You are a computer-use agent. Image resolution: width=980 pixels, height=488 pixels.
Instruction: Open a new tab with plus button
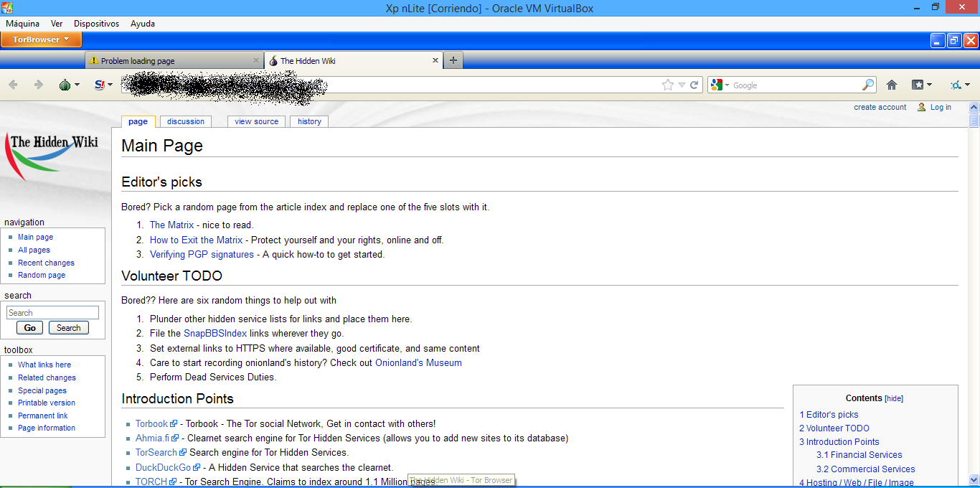(453, 60)
